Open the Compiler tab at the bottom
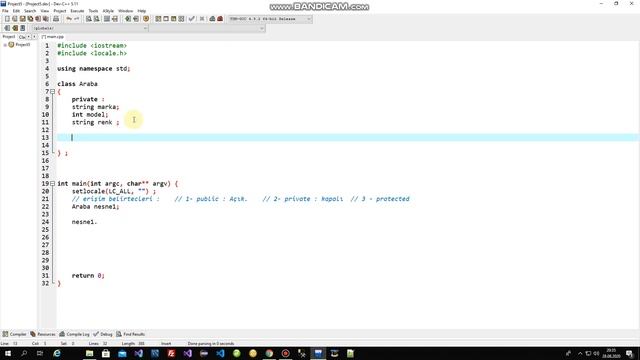Screen dimensions: 640x360 14,334
